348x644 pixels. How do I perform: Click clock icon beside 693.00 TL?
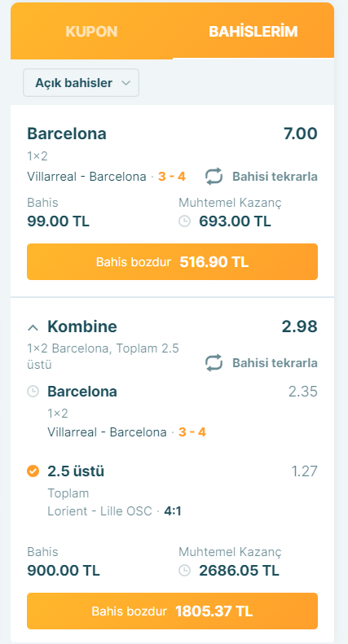185,221
